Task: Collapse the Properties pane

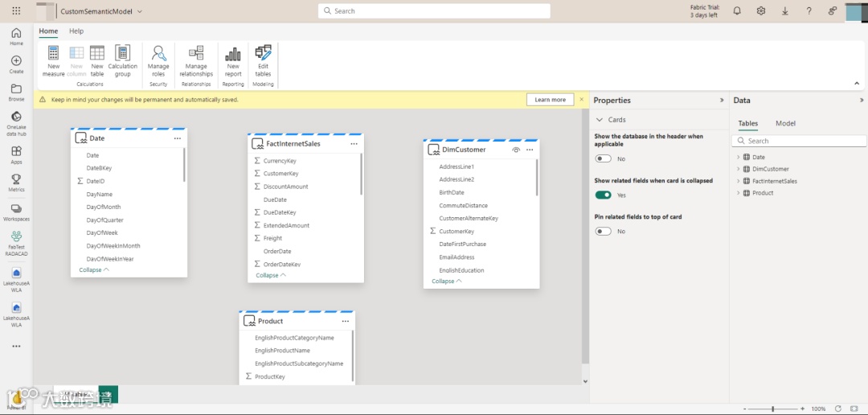Action: click(721, 101)
